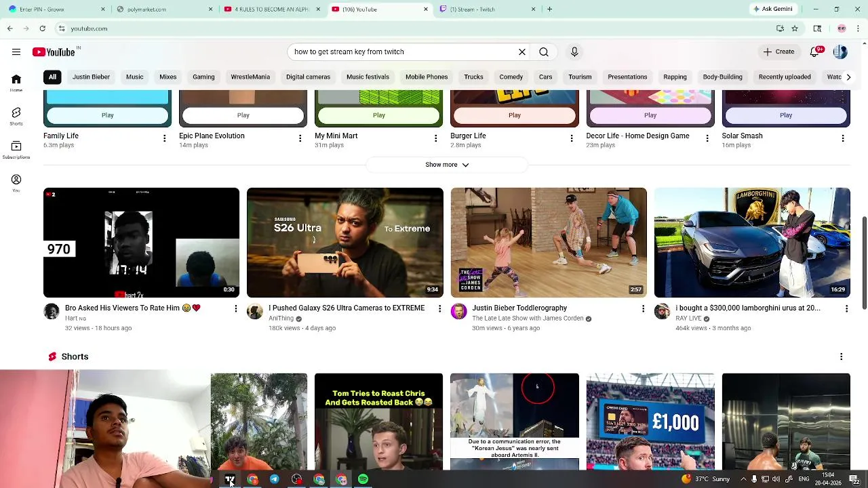
Task: Select the Gaming filter chip
Action: (x=203, y=77)
